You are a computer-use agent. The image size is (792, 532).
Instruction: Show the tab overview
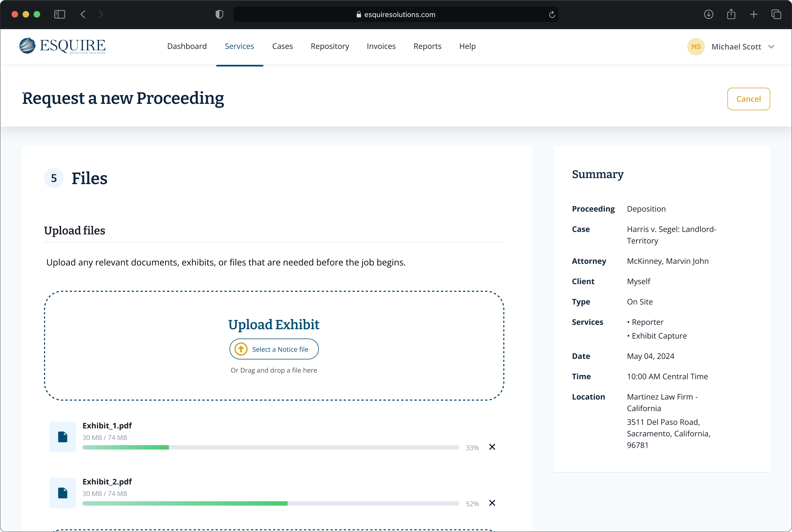776,14
